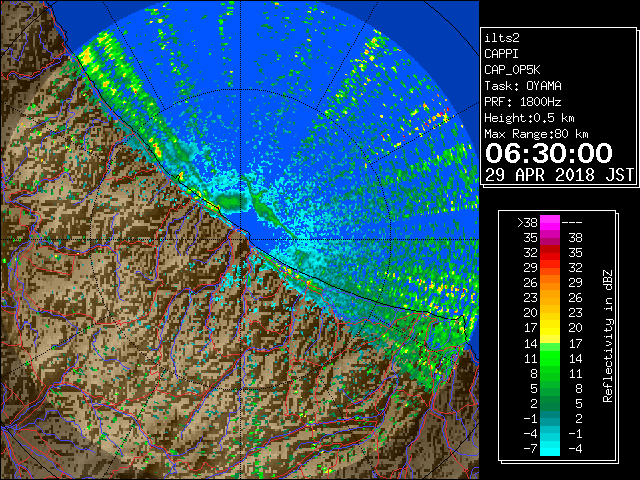Click the large "06:30:00" timestamp

(x=549, y=153)
